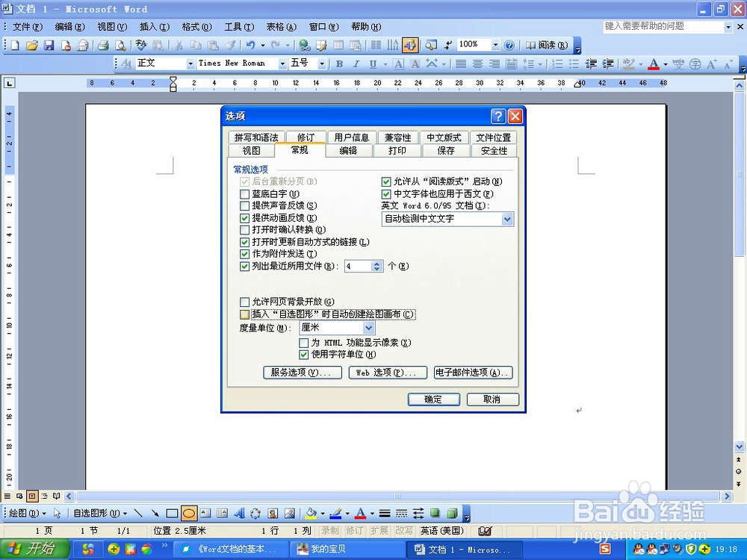Toggle 列出最近所用文件 checkbox
The image size is (747, 560).
(245, 267)
